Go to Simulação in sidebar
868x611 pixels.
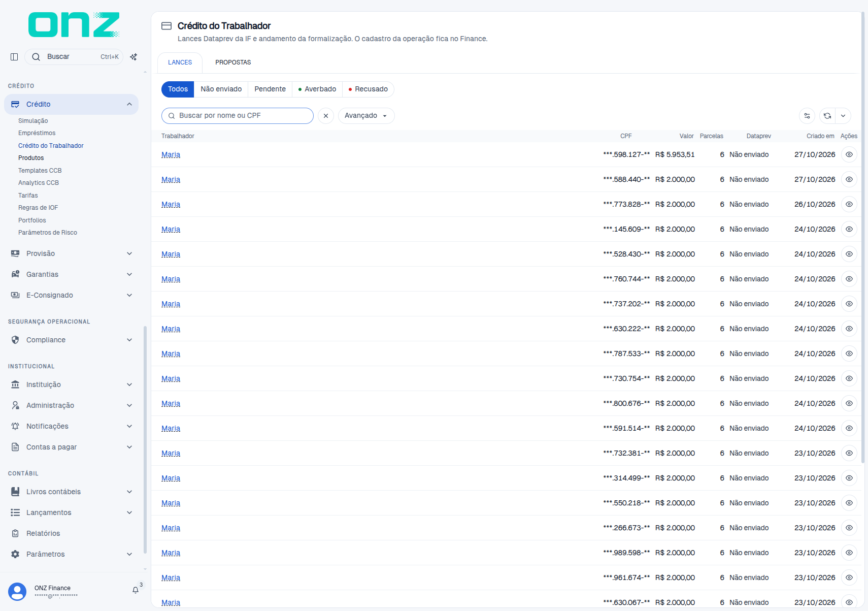(x=33, y=121)
